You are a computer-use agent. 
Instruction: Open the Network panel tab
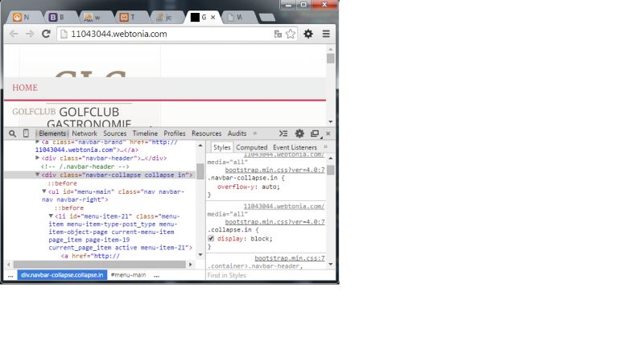pos(85,134)
